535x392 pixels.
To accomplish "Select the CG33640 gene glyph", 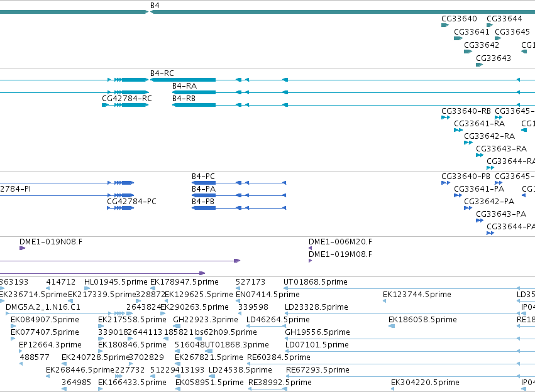I will pyautogui.click(x=445, y=25).
